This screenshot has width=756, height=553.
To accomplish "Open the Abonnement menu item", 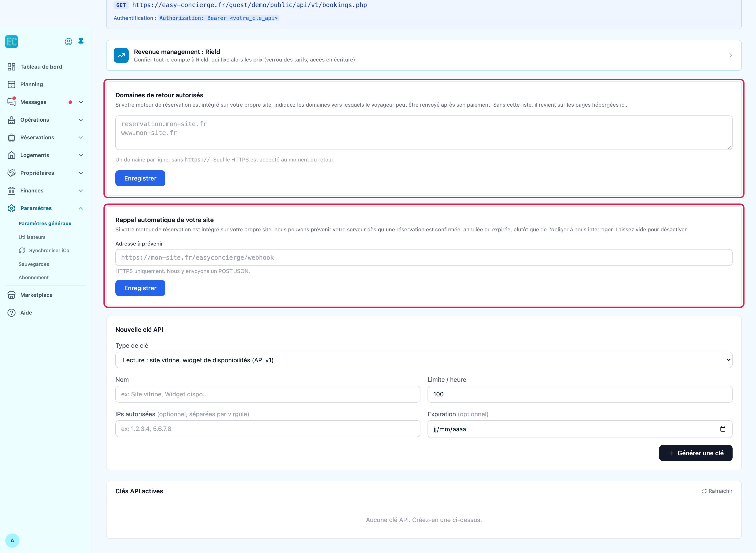I will coord(33,278).
